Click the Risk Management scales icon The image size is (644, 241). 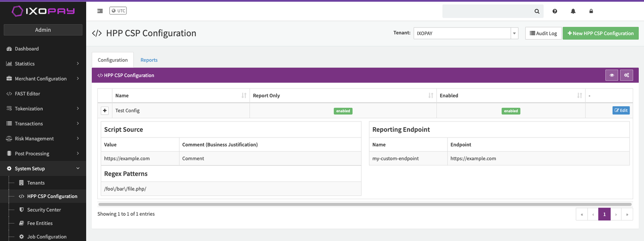(x=9, y=138)
